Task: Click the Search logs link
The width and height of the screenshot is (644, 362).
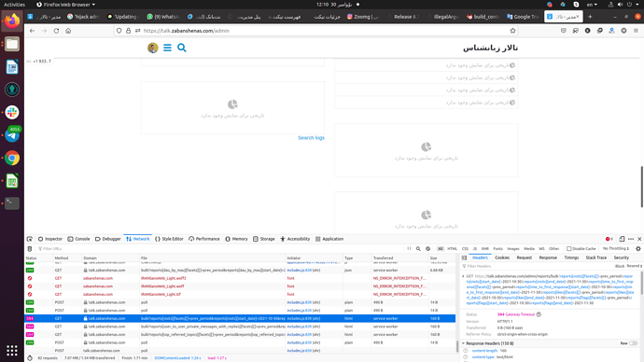Action: pos(311,138)
